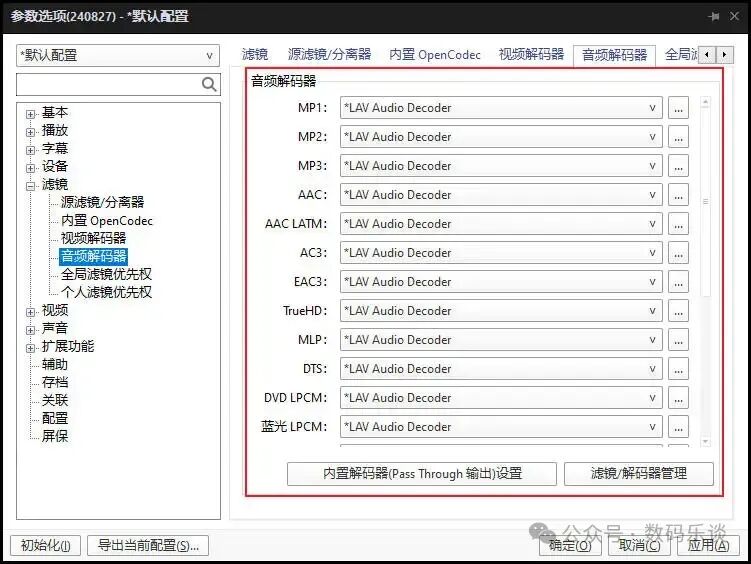Open MP1 decoder settings ellipsis button
Viewport: 751px width, 564px height.
[x=678, y=108]
